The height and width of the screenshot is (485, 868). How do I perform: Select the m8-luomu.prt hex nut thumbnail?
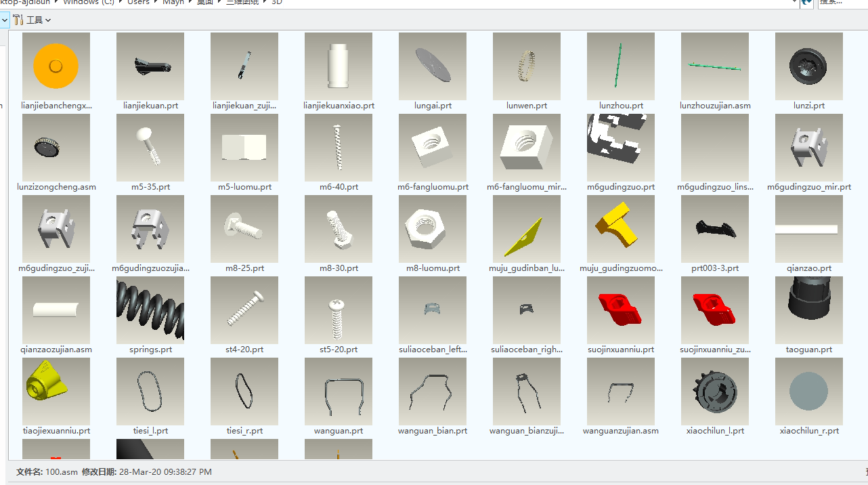click(433, 229)
